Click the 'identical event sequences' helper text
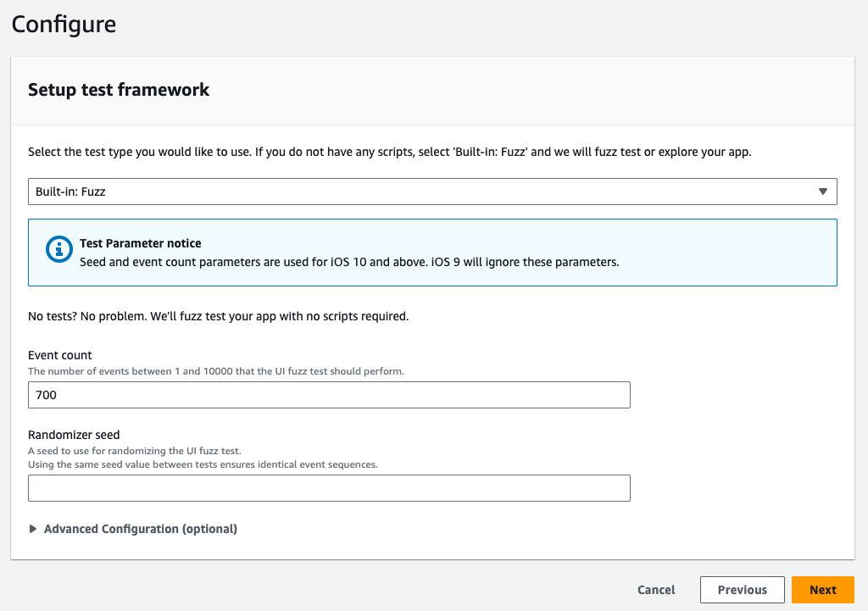Image resolution: width=868 pixels, height=611 pixels. pos(203,464)
